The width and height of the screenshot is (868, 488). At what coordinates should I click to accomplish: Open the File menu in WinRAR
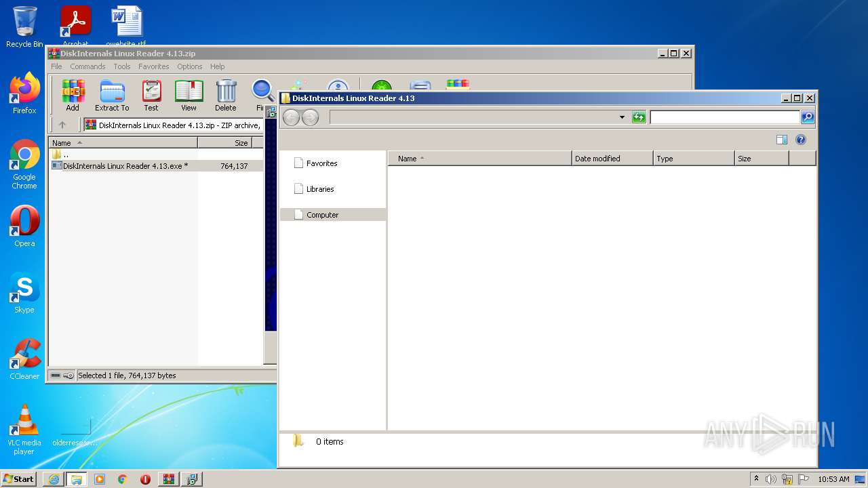(56, 66)
